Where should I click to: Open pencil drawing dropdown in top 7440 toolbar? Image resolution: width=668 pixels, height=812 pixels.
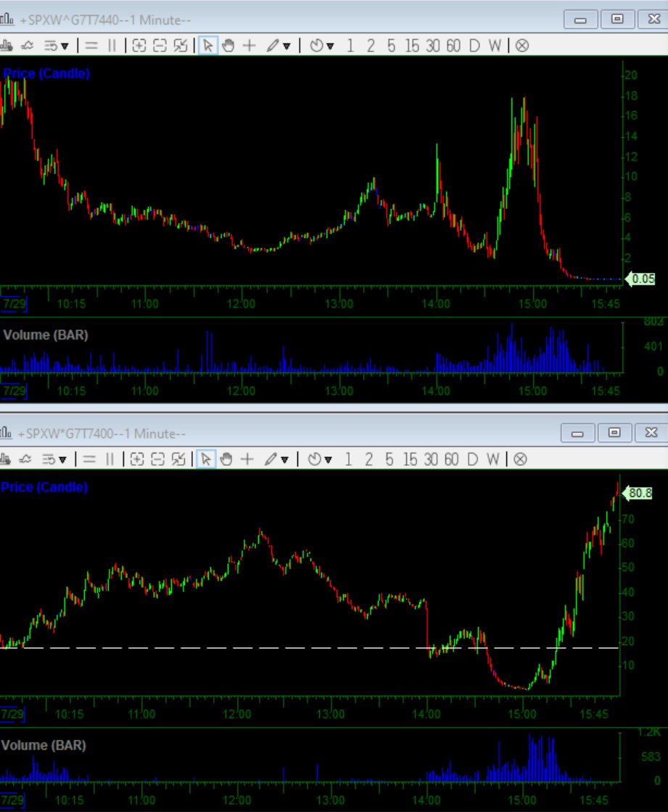pyautogui.click(x=278, y=46)
